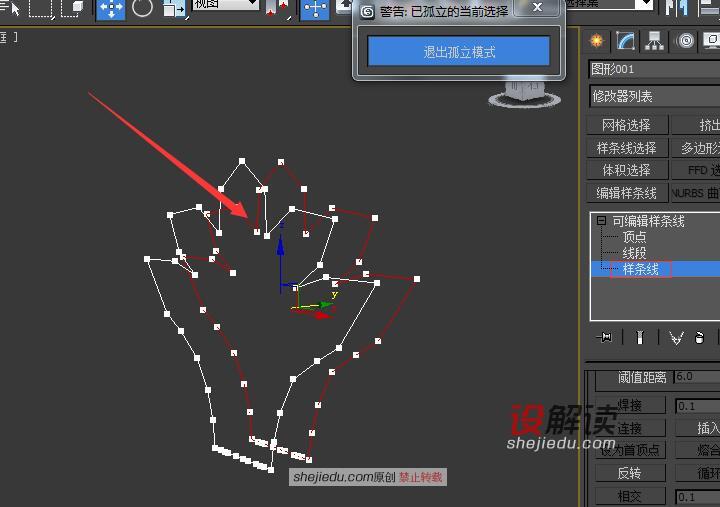
Task: Click the object name field 图形001
Action: [654, 69]
